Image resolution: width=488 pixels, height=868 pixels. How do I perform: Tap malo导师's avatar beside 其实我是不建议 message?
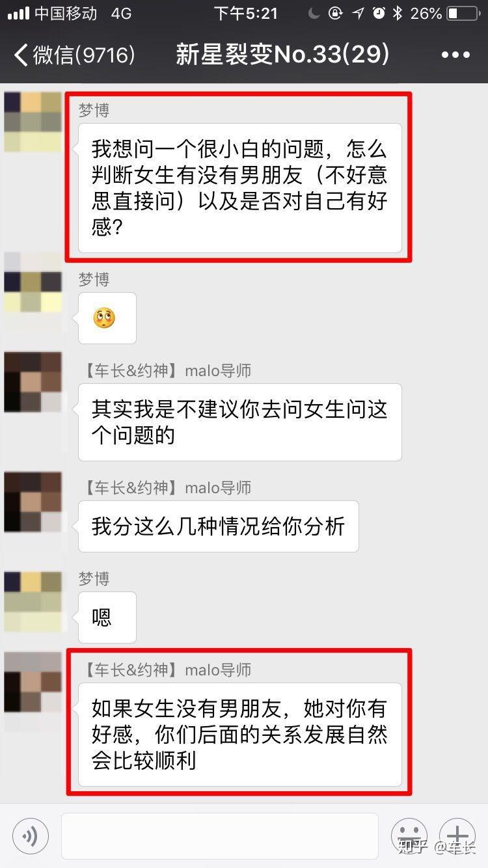(x=33, y=382)
